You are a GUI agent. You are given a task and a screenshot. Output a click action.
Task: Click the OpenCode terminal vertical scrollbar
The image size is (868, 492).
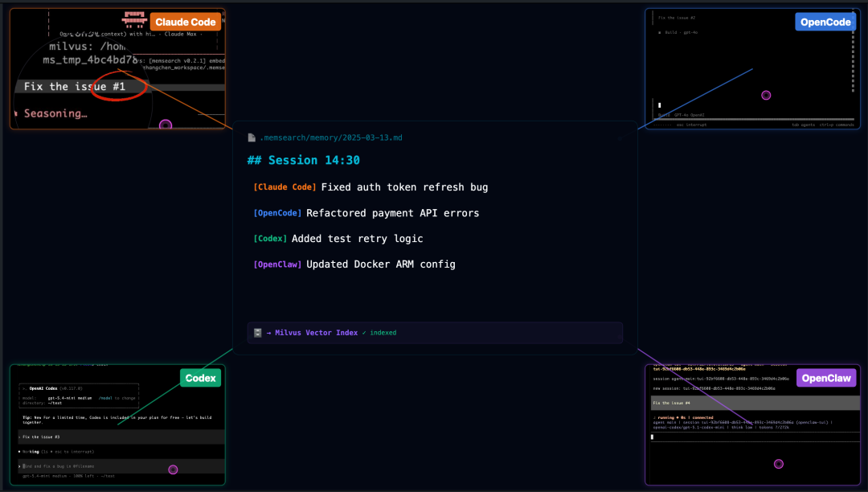coord(853,50)
